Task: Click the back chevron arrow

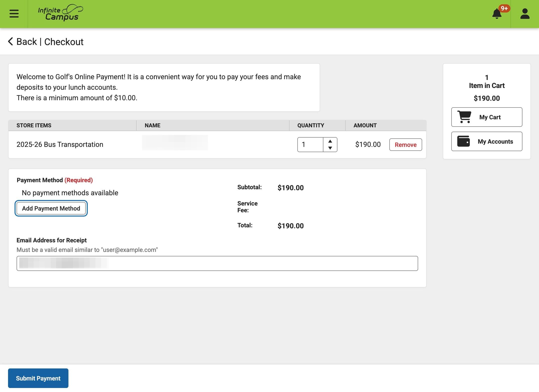Action: pos(10,42)
